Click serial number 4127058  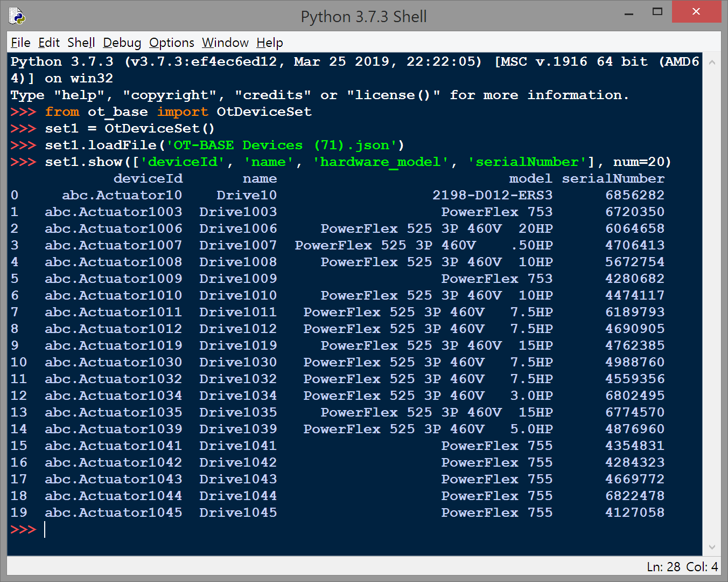tap(635, 512)
